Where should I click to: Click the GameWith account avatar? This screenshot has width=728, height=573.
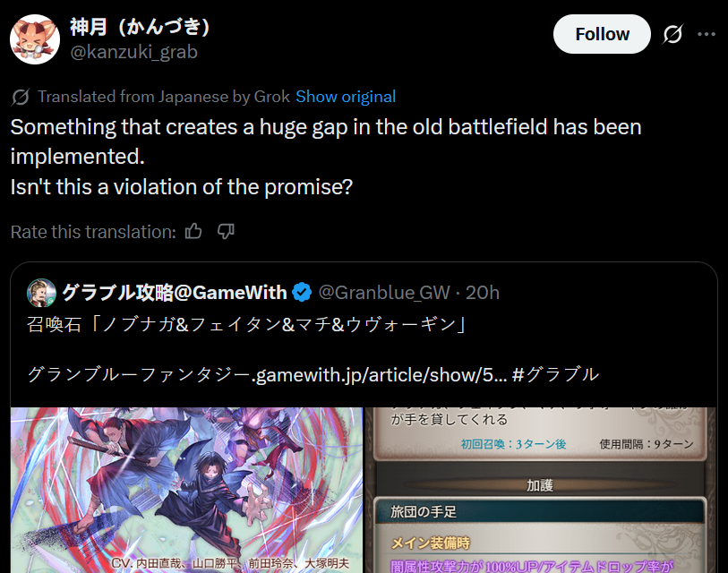point(41,293)
